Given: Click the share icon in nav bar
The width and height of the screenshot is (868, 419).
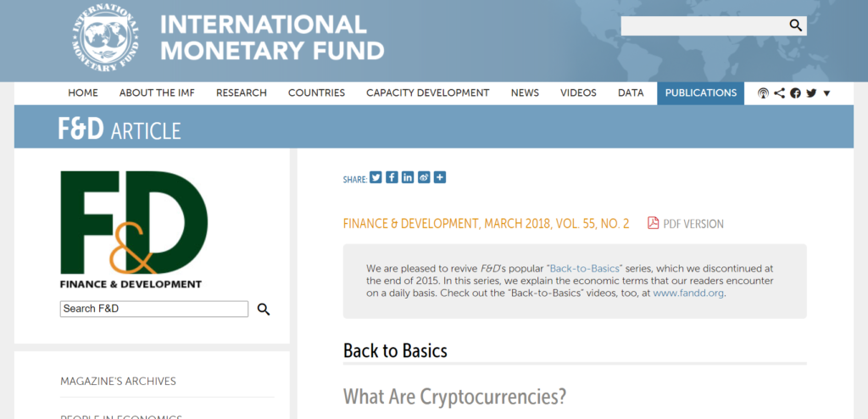Looking at the screenshot, I should tap(780, 93).
